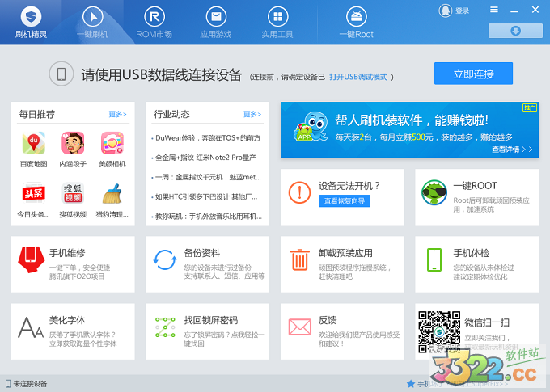The width and height of the screenshot is (550, 392).
Task: Open the 今日头条 app icon
Action: click(x=34, y=193)
